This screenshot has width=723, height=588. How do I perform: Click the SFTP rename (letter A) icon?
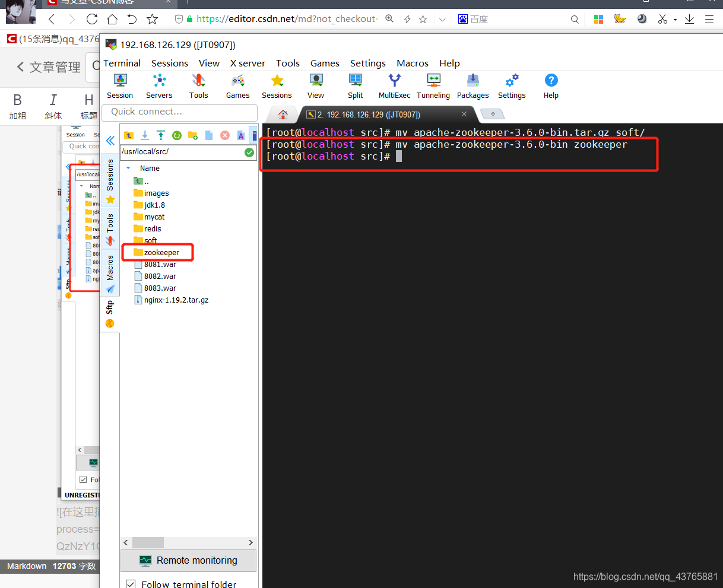click(240, 135)
